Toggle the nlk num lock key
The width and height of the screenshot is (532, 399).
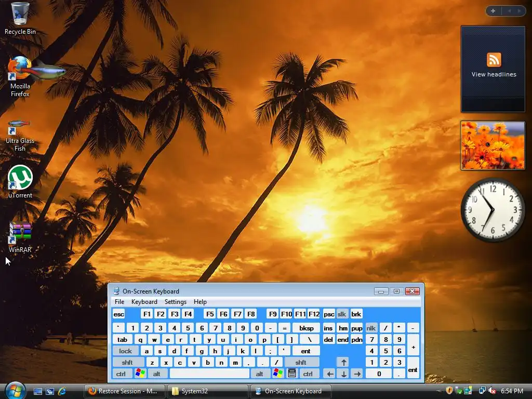pyautogui.click(x=371, y=328)
